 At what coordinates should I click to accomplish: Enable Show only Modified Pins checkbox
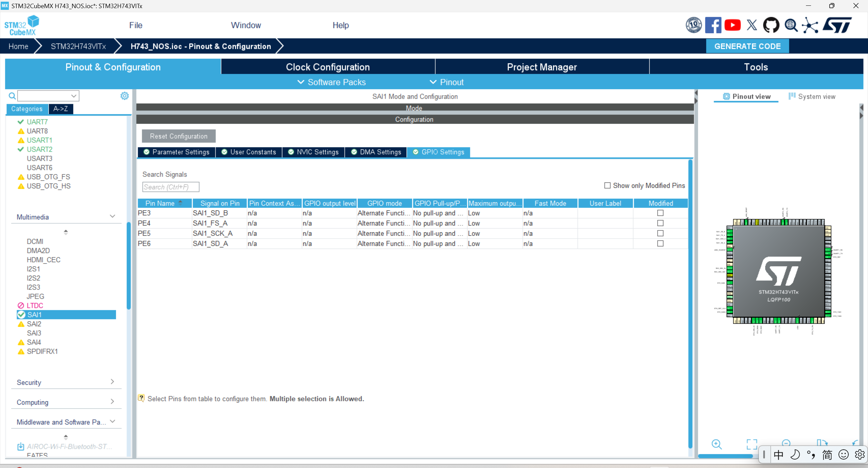[x=607, y=186]
